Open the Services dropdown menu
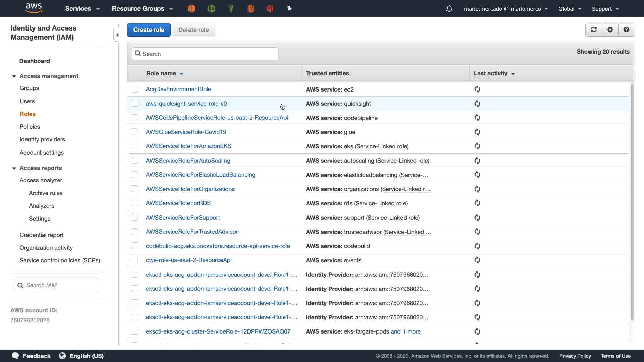The height and width of the screenshot is (362, 644). tap(82, 9)
